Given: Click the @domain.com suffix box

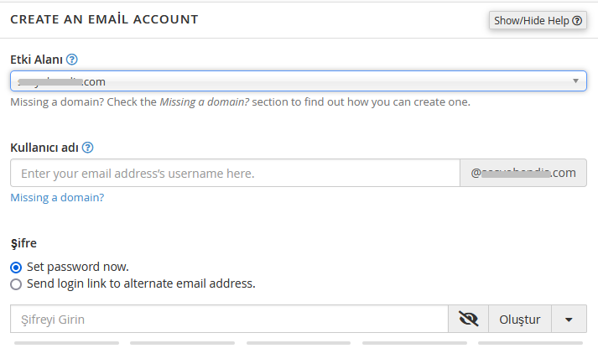Looking at the screenshot, I should pyautogui.click(x=523, y=173).
